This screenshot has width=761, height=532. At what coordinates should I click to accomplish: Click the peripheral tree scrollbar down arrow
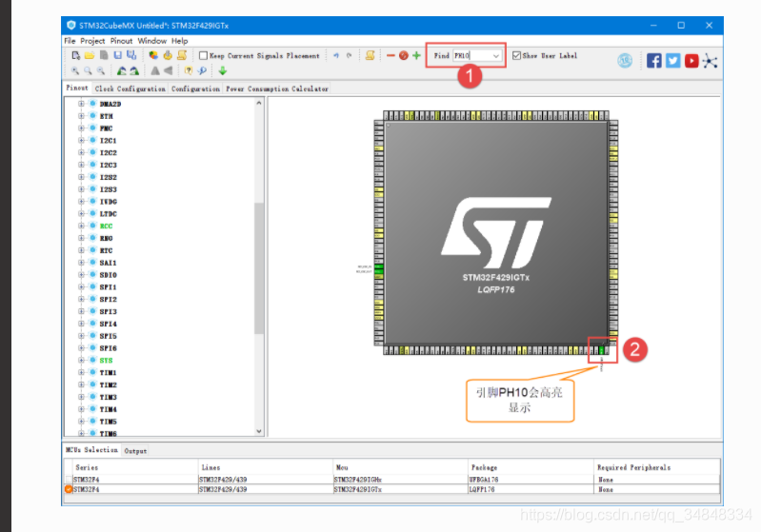click(x=259, y=430)
